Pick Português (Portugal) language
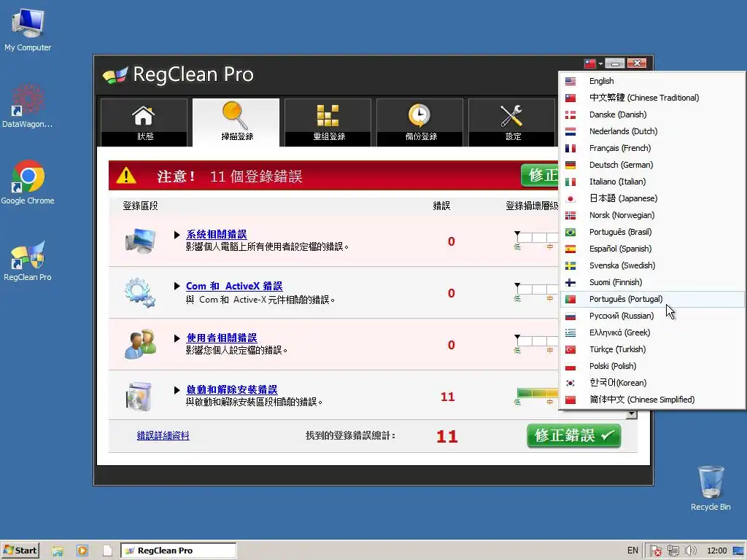The image size is (747, 560). pos(652,299)
